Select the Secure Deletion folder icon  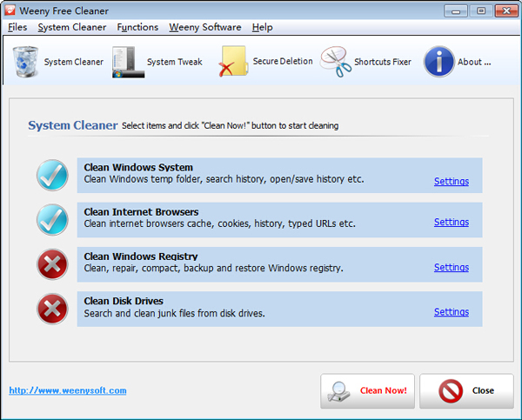pos(233,62)
